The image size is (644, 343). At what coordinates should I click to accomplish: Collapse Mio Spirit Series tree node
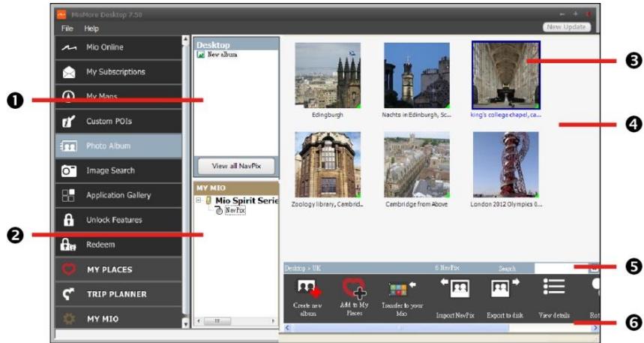point(199,200)
